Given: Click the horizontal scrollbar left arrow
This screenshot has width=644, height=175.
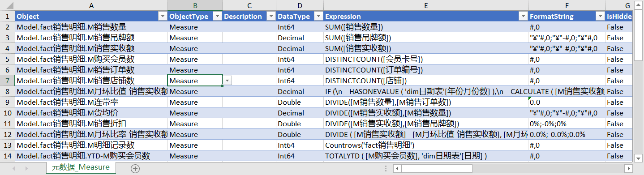Looking at the screenshot, I should tap(397, 168).
